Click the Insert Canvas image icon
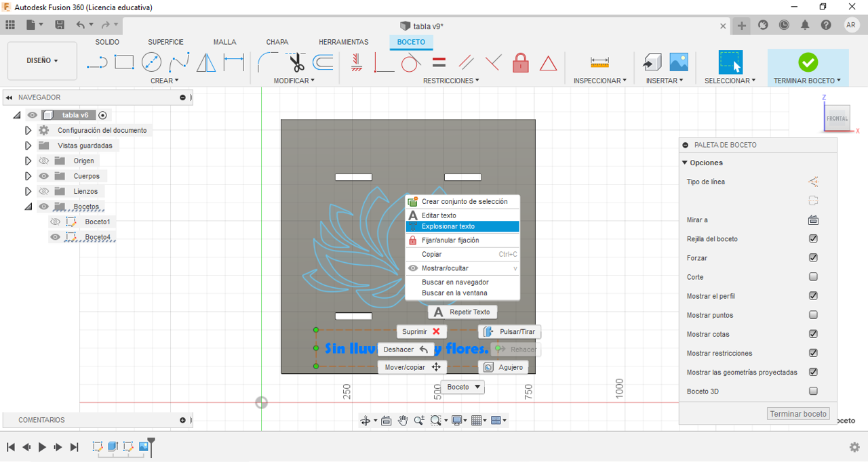This screenshot has height=462, width=868. coord(679,62)
